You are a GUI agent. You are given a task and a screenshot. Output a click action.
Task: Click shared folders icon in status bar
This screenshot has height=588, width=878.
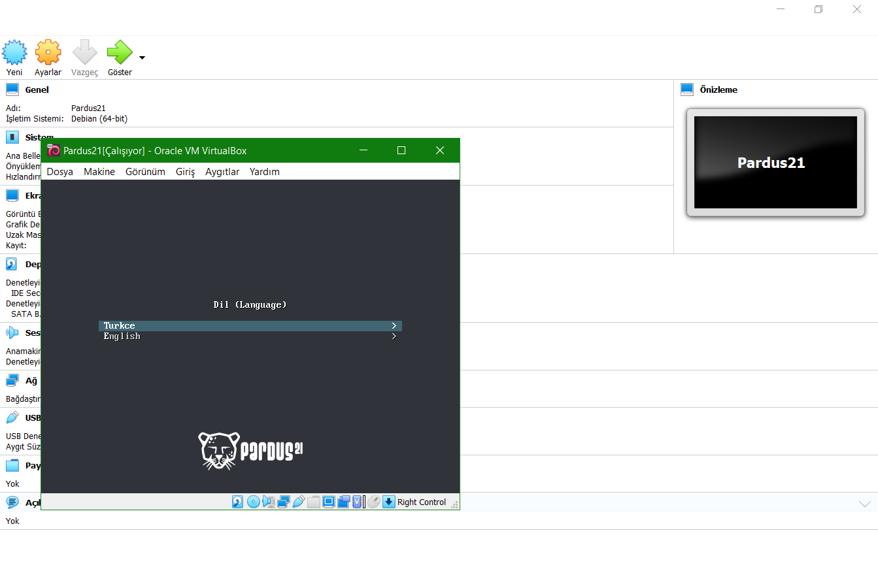314,502
